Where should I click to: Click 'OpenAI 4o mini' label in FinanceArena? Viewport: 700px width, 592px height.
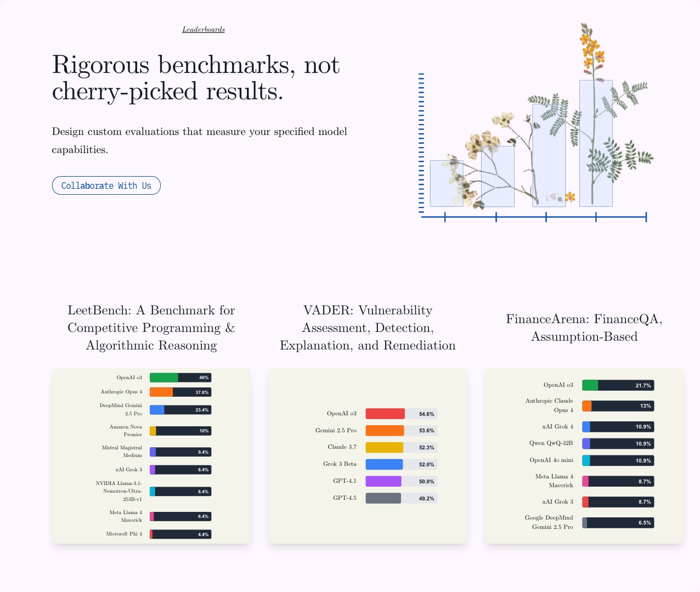(551, 460)
